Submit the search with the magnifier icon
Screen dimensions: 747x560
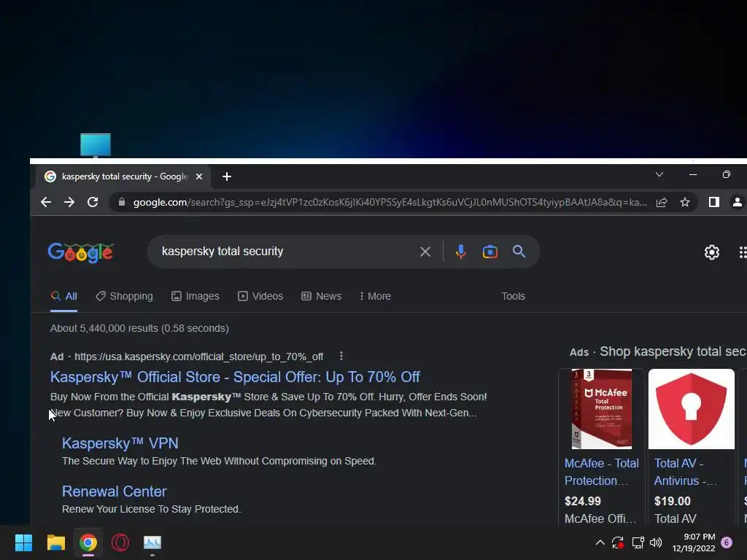(519, 252)
